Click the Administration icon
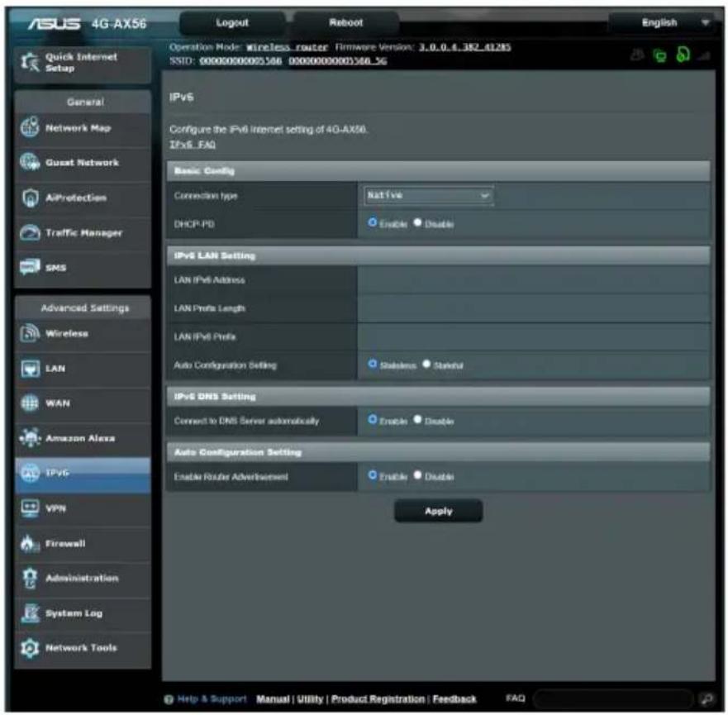 click(x=31, y=578)
